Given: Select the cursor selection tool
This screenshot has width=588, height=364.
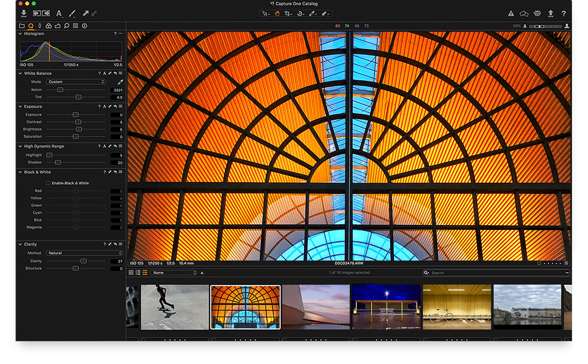Looking at the screenshot, I should [x=266, y=13].
